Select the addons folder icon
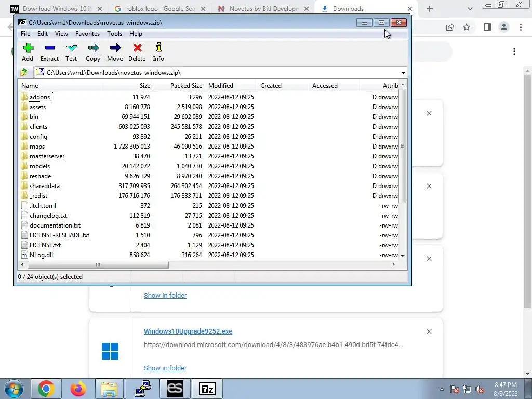The image size is (532, 399). pyautogui.click(x=24, y=97)
